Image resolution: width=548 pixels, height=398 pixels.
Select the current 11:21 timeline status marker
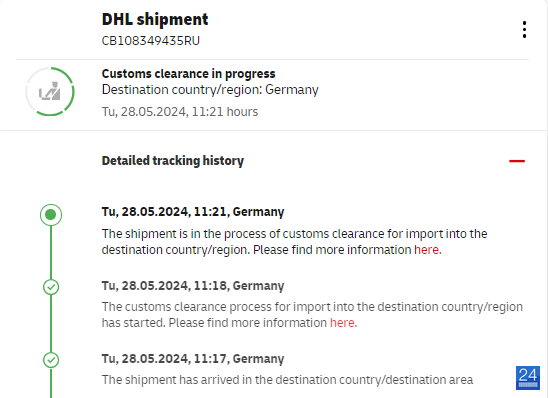pos(51,215)
